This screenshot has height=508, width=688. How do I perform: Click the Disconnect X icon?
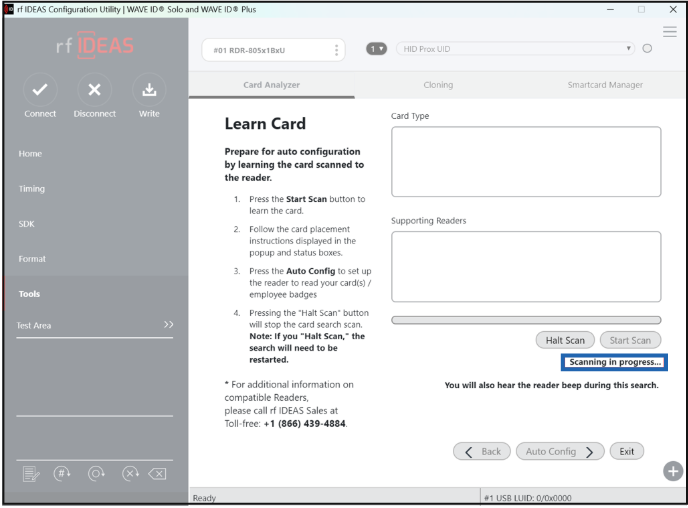click(x=94, y=89)
